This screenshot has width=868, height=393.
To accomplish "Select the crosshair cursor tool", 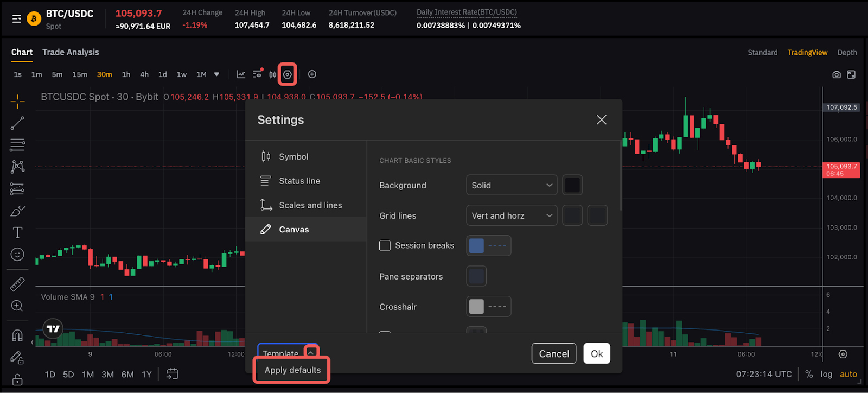I will point(17,101).
